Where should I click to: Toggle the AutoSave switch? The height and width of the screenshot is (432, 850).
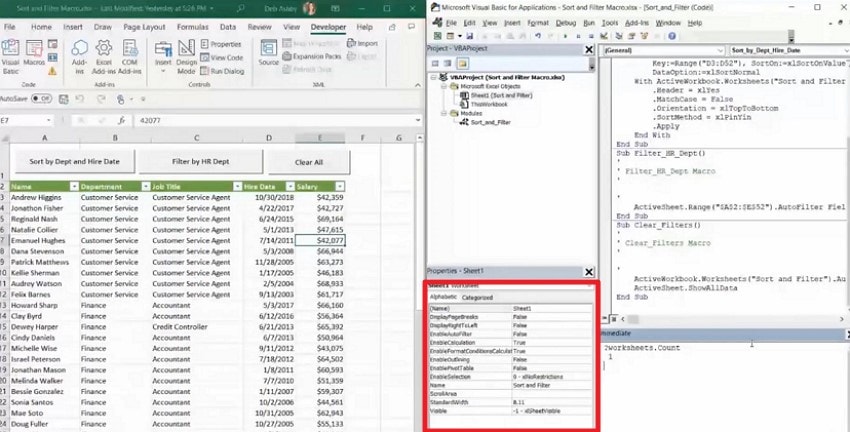41,99
